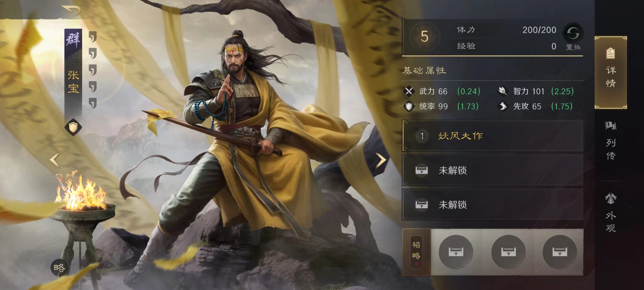Viewport: 644px width, 290px height.
Task: Select the middle empty 韬略 slot
Action: [508, 252]
